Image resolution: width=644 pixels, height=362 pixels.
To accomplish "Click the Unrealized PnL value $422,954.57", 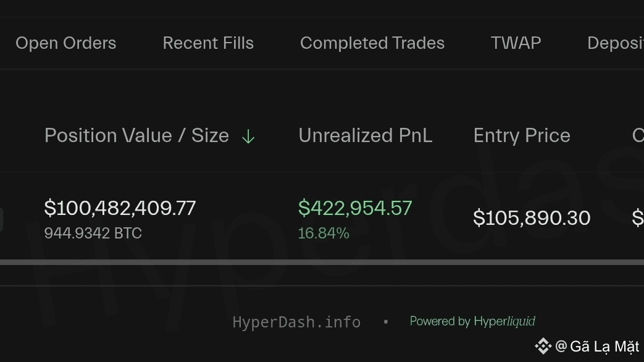I will pyautogui.click(x=355, y=209).
